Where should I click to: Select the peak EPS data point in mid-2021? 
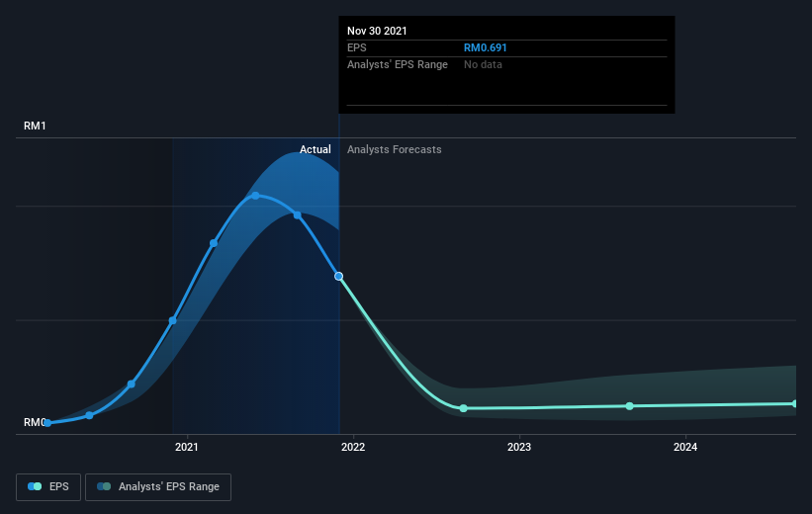tap(255, 196)
